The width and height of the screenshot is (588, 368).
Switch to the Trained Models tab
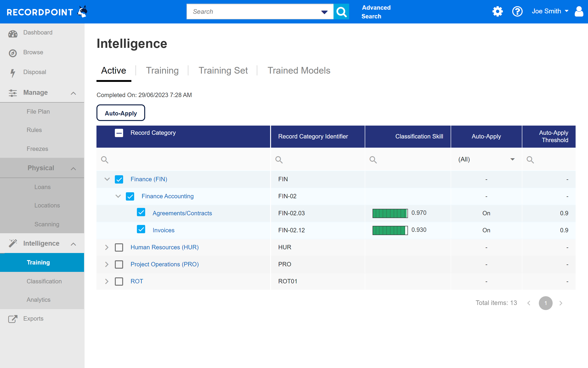click(299, 71)
